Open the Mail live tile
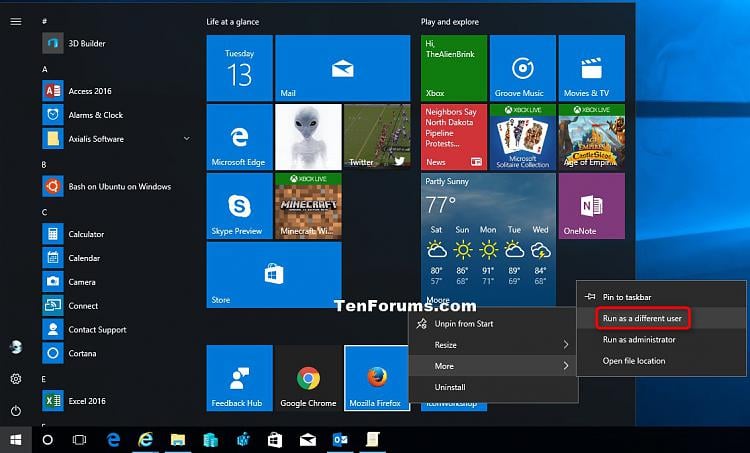The height and width of the screenshot is (453, 750). click(342, 68)
